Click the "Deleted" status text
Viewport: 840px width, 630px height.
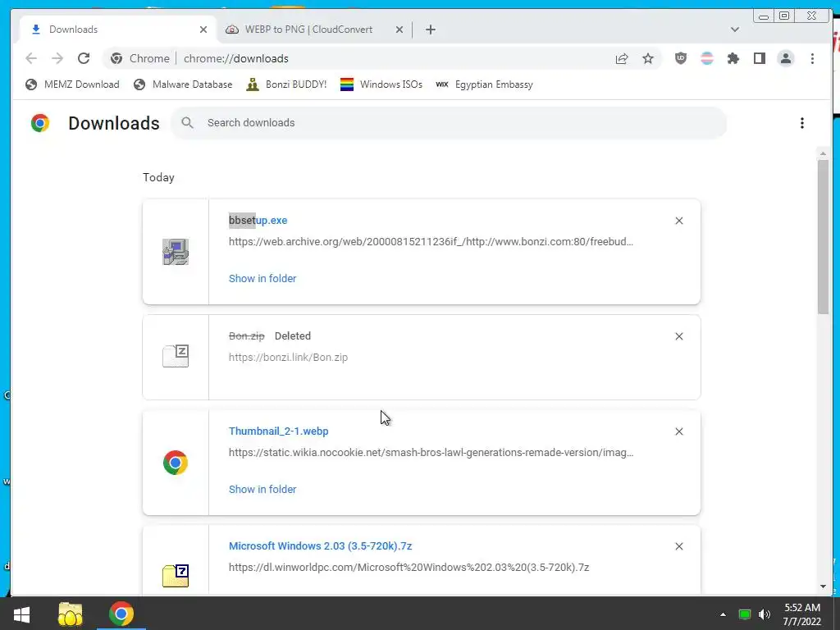[x=293, y=336]
